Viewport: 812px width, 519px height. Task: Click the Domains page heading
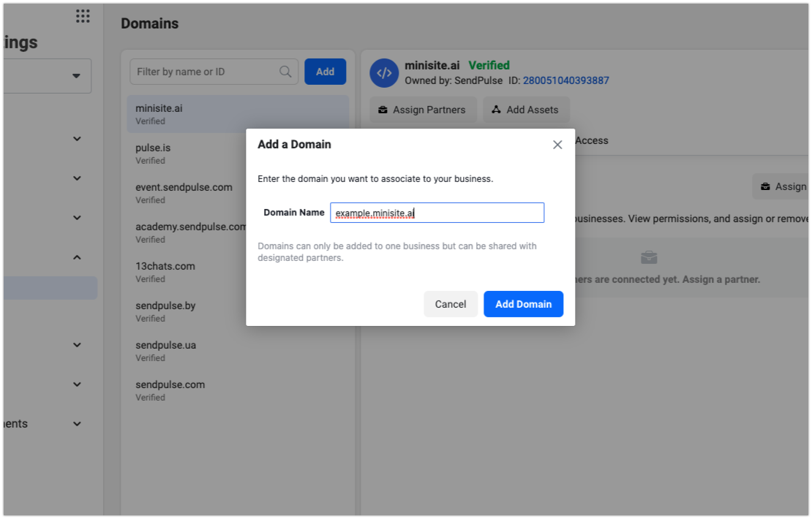[x=150, y=23]
